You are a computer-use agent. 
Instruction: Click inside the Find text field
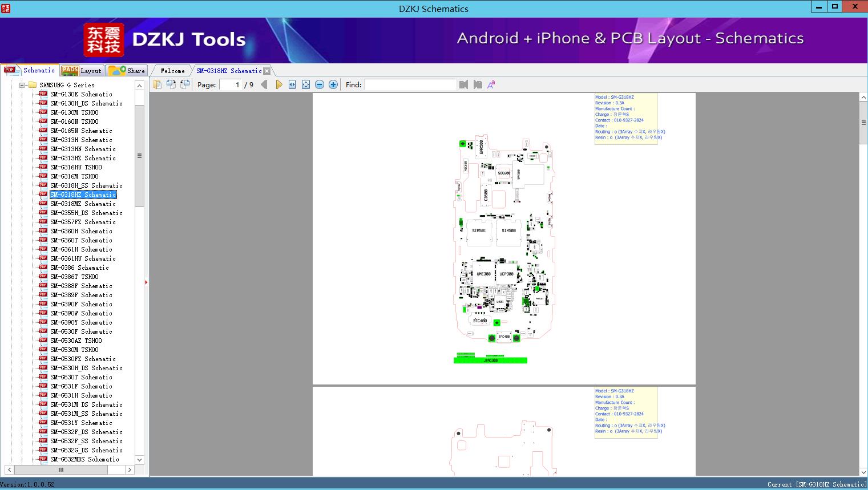[410, 84]
